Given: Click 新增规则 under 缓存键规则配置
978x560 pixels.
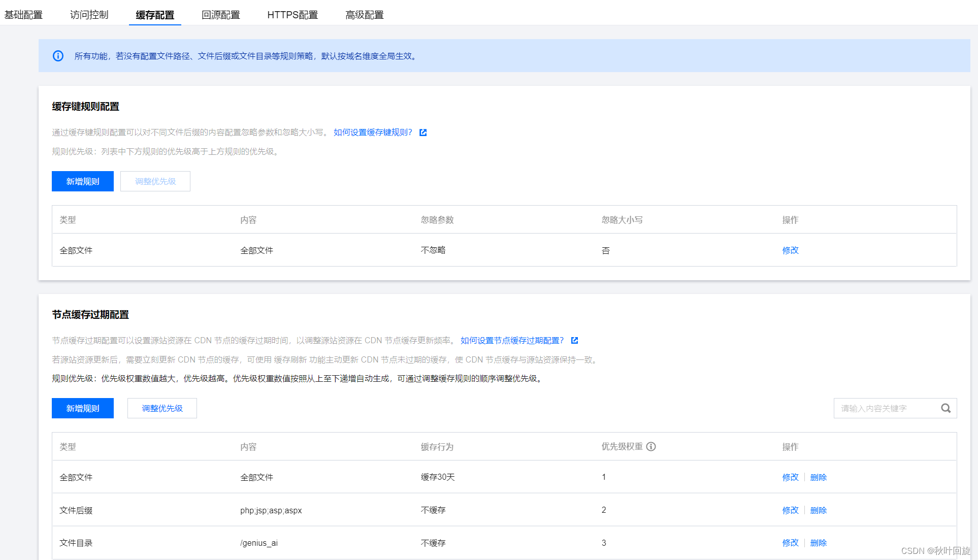Looking at the screenshot, I should (82, 181).
